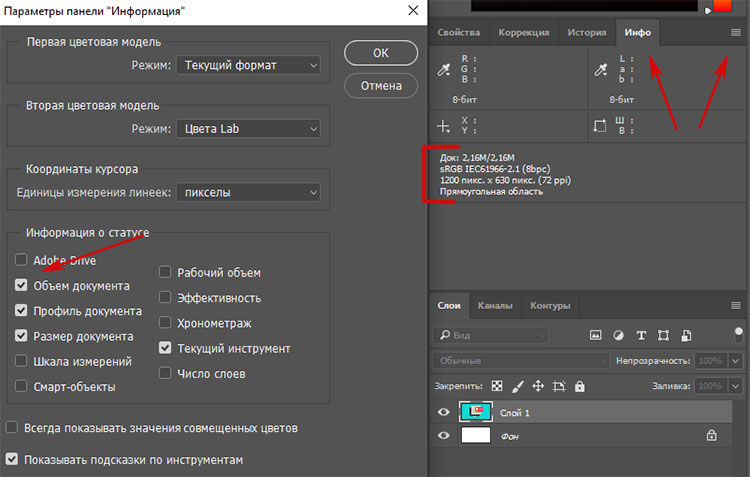Click the cursor coordinates crosshair icon
The width and height of the screenshot is (750, 477).
(443, 126)
